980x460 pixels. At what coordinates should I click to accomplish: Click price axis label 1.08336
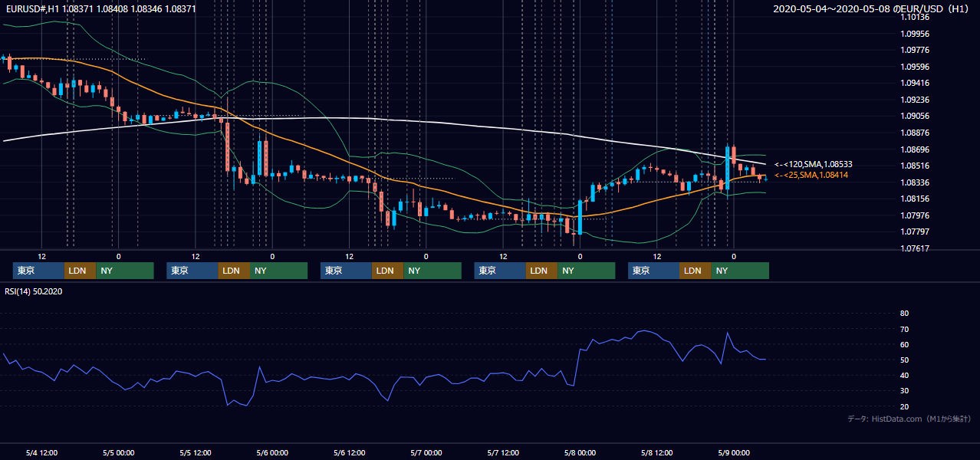pos(915,182)
